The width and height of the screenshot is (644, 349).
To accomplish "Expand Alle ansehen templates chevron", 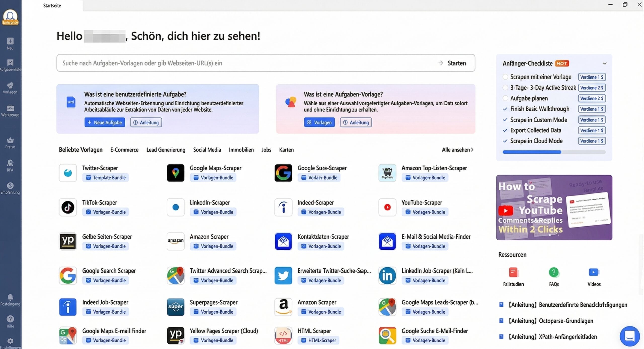I will point(472,150).
